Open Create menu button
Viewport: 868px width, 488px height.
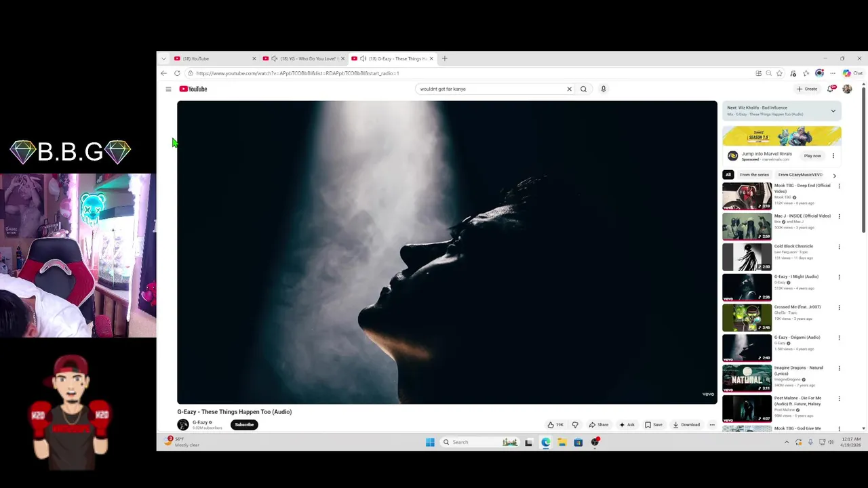pos(807,89)
